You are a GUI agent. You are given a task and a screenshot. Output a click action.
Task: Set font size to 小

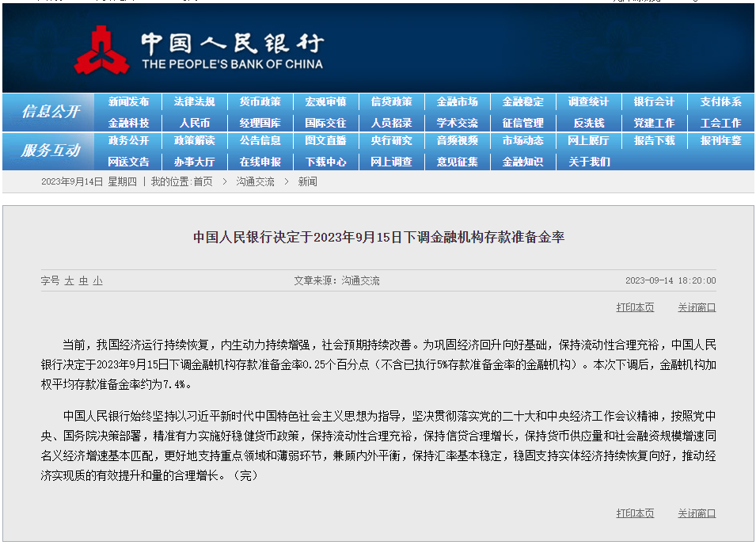tap(98, 280)
